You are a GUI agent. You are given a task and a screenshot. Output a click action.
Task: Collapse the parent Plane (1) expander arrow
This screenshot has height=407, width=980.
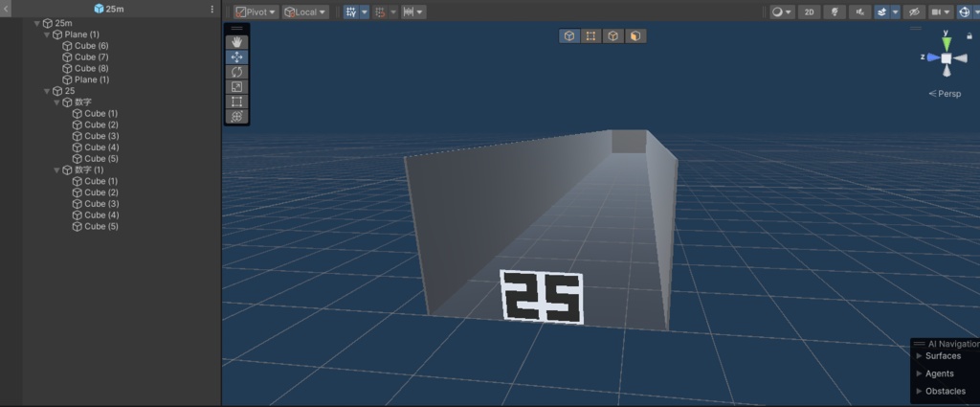click(x=47, y=34)
